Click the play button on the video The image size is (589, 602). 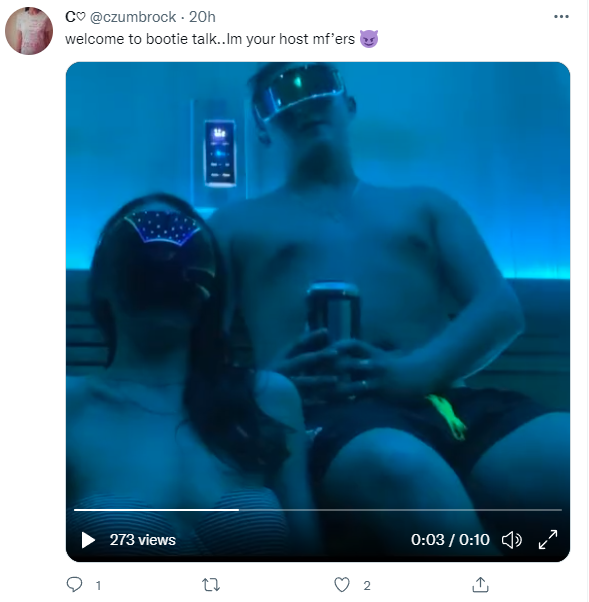pos(88,540)
